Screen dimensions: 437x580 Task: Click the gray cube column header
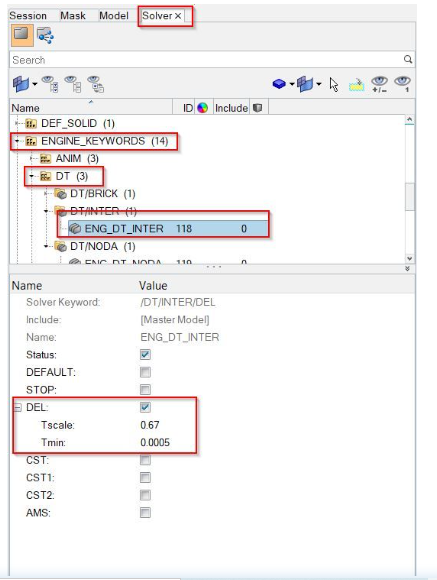258,108
